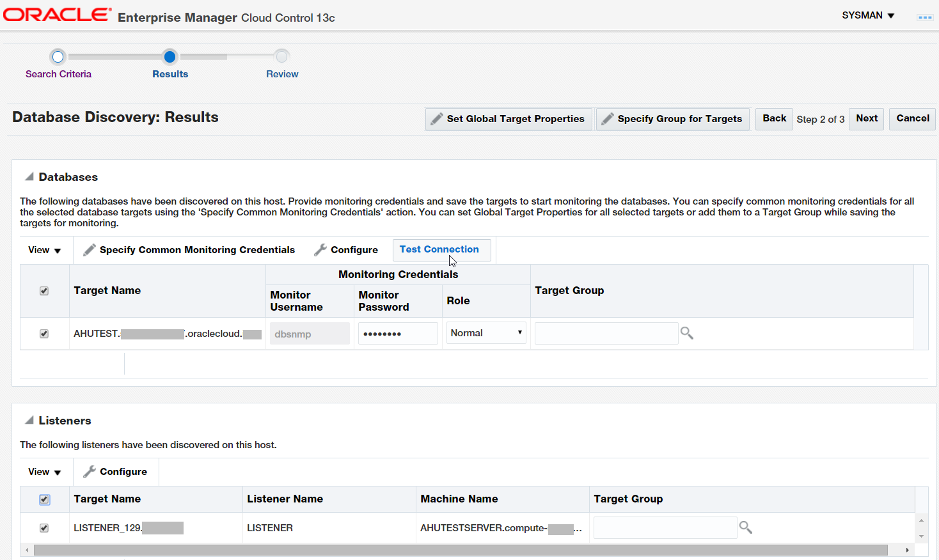Image resolution: width=939 pixels, height=560 pixels.
Task: Click the scroll right arrow under Listeners table
Action: pos(907,550)
